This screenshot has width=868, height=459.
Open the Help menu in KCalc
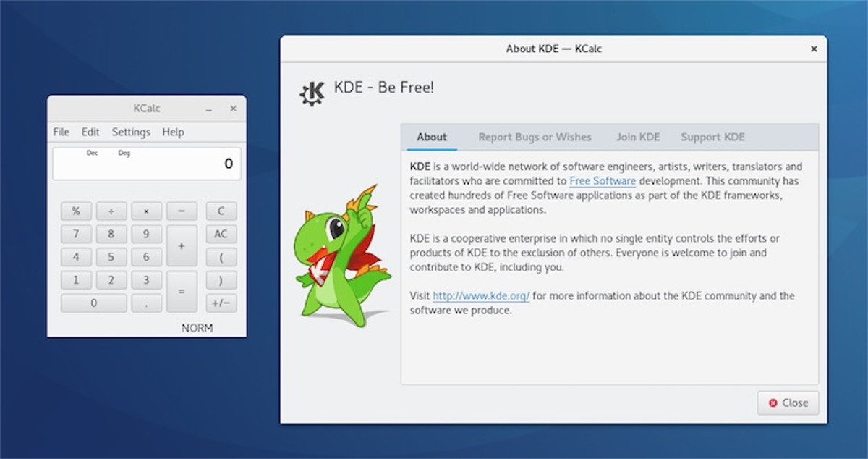pyautogui.click(x=173, y=132)
